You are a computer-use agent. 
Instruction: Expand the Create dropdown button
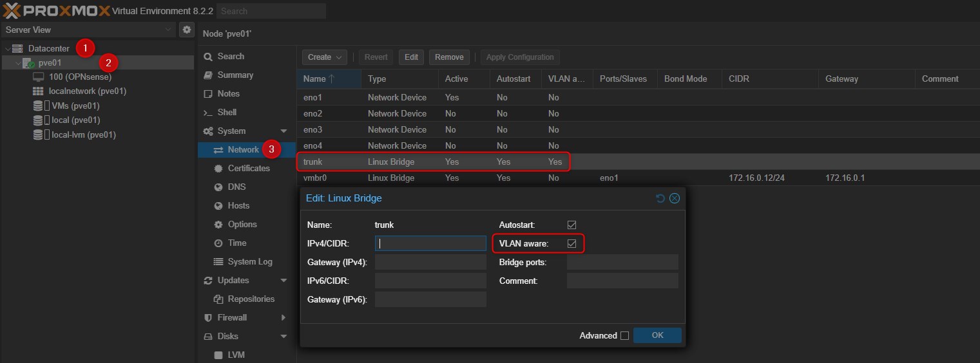pos(324,57)
